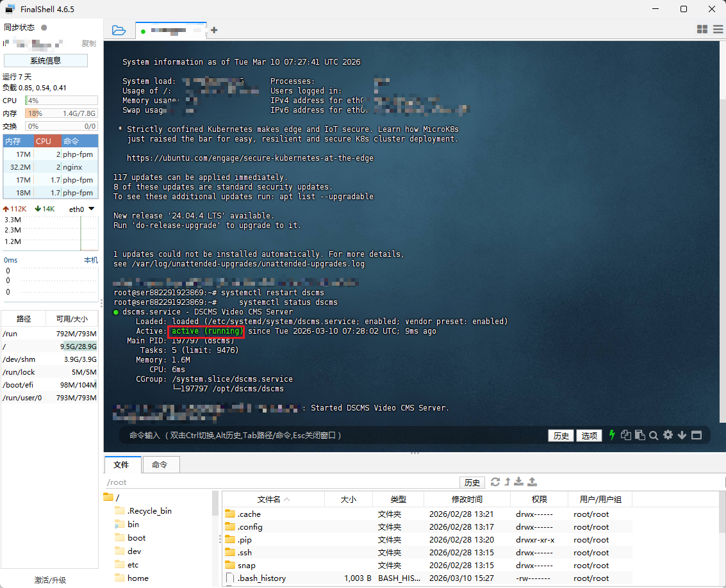This screenshot has width=726, height=588.
Task: Click the 选项 button in command bar
Action: (x=589, y=436)
